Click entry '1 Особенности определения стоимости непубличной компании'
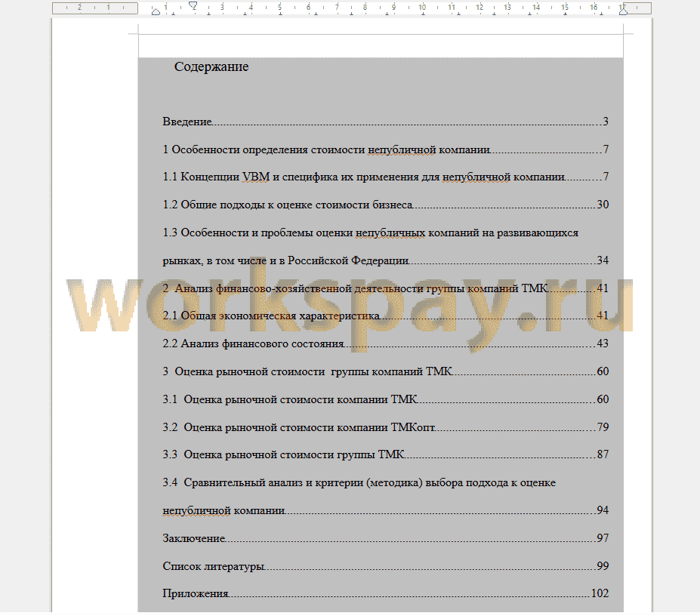 tap(385, 149)
